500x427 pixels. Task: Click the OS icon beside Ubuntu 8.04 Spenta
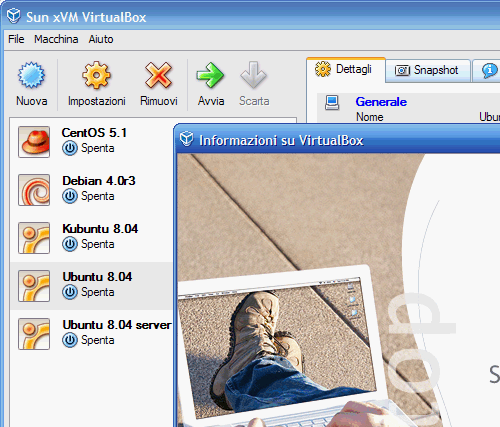[34, 286]
